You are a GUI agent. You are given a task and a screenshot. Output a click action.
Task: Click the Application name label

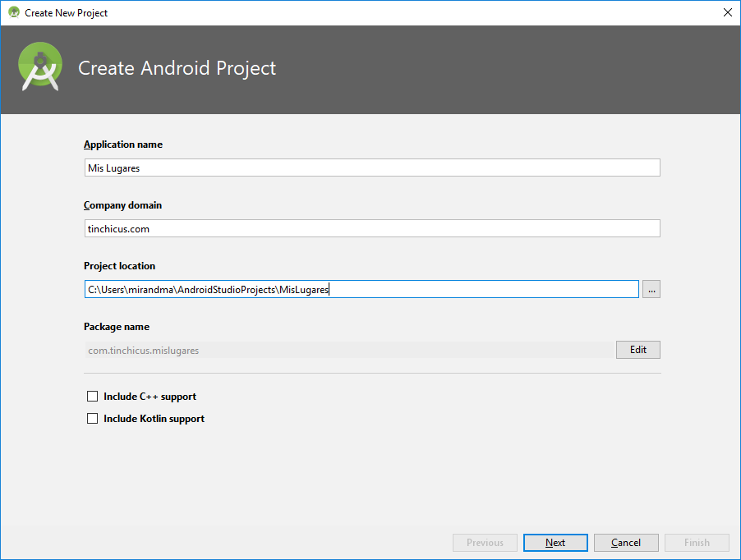point(123,145)
